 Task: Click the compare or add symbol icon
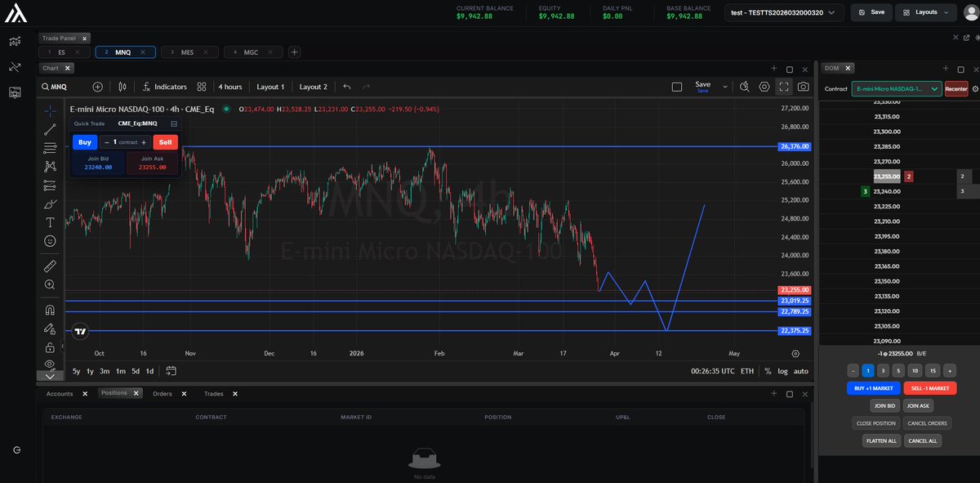coord(98,87)
